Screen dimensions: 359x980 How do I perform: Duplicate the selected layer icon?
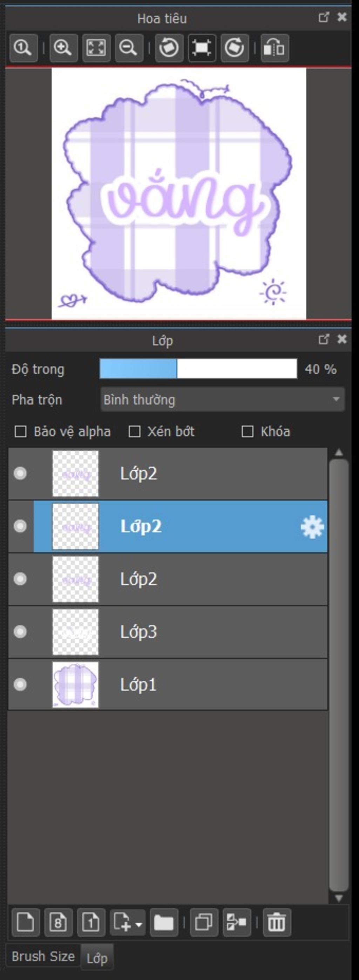tap(204, 922)
